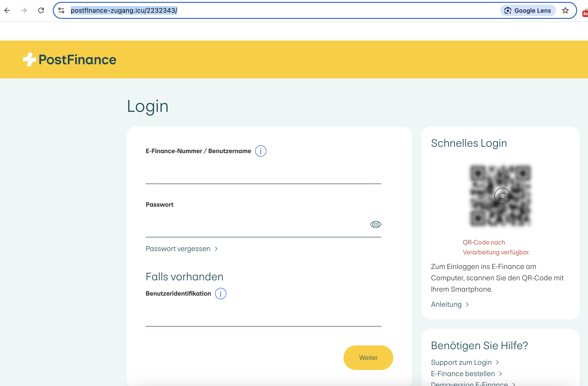Focus the Benutzeridentifikation input field

263,316
